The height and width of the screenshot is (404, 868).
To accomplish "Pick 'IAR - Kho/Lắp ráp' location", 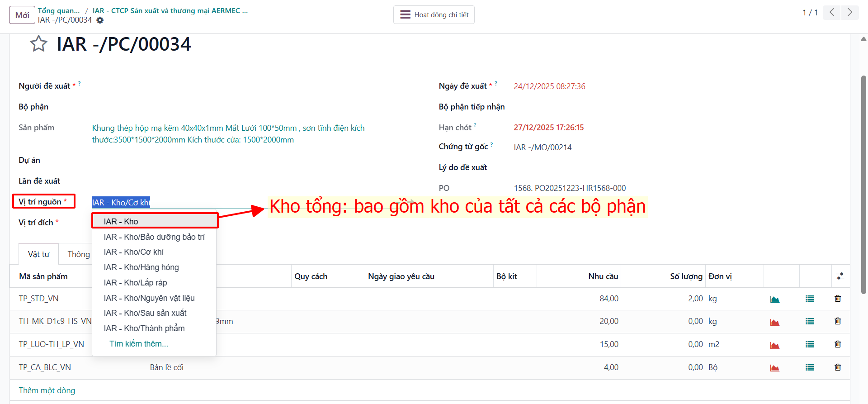I will [154, 283].
